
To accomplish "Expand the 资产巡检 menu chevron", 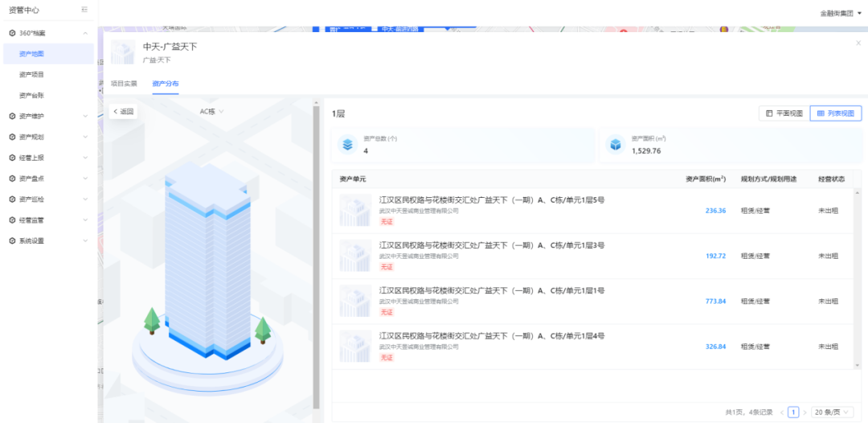I will 85,199.
